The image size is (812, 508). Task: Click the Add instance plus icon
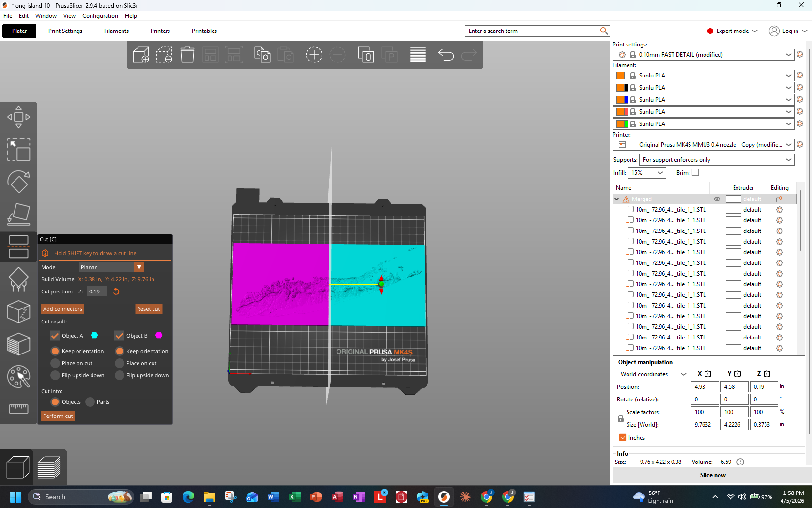pyautogui.click(x=314, y=55)
